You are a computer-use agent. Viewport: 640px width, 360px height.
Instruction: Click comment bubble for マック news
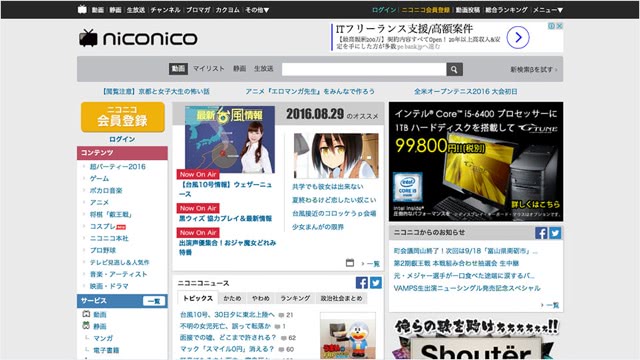(x=281, y=349)
